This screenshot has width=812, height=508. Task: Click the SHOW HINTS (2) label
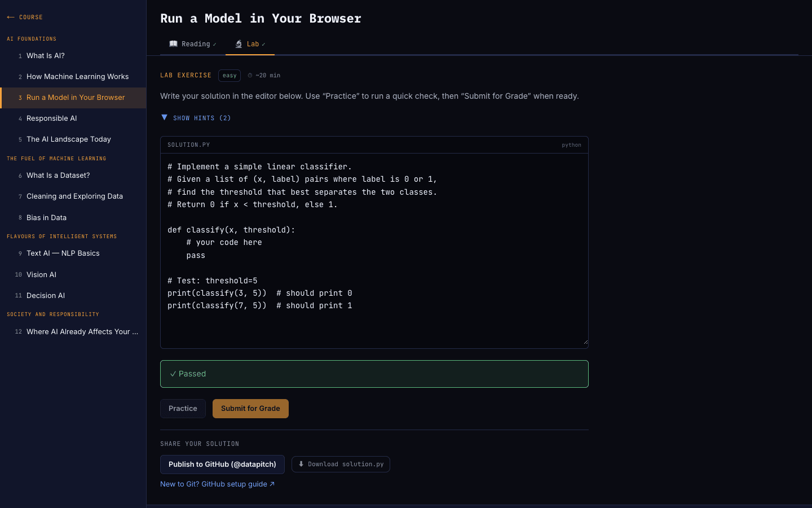pos(202,118)
